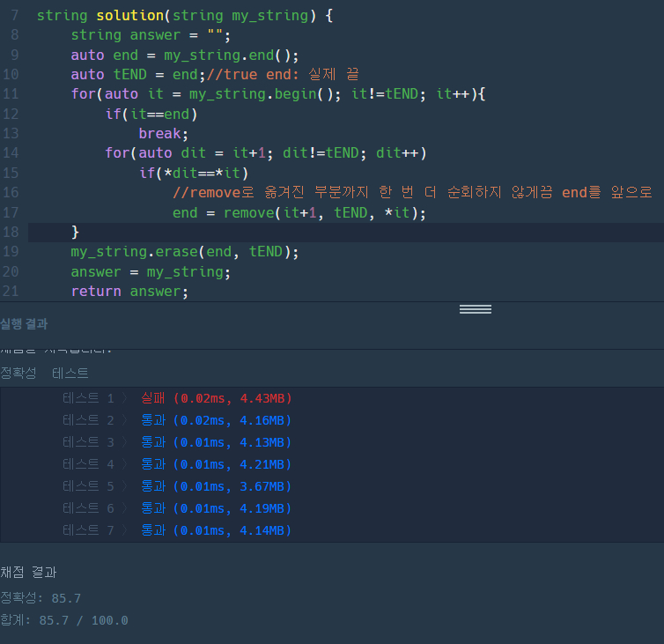Click the chevron next to 테스트 1
This screenshot has height=644, width=664.
[x=124, y=398]
